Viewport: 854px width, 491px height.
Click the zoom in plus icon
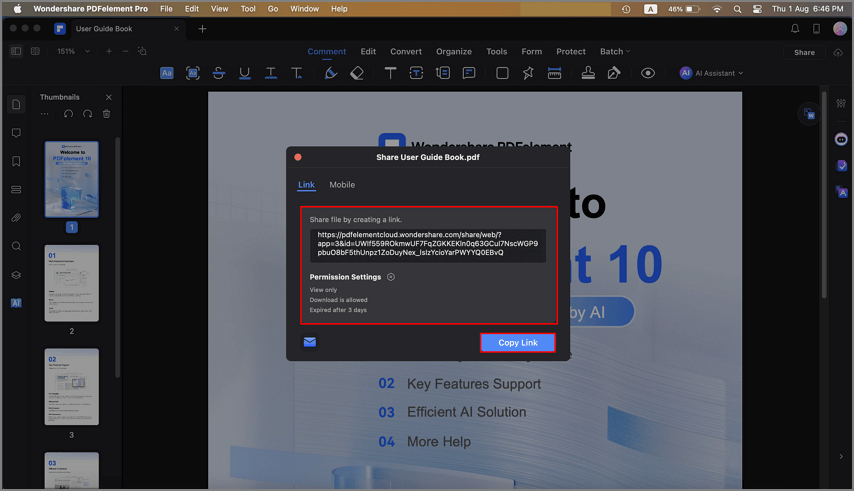(x=109, y=51)
